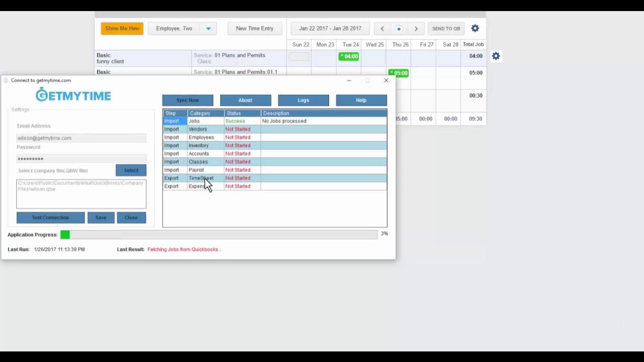Click the Application Progress bar
This screenshot has height=362, width=644.
[219, 235]
